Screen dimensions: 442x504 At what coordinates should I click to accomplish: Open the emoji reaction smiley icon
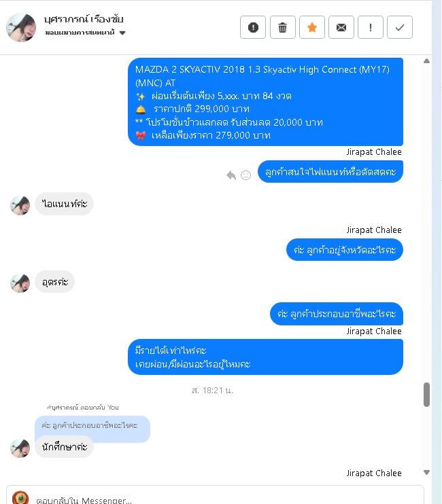point(245,175)
